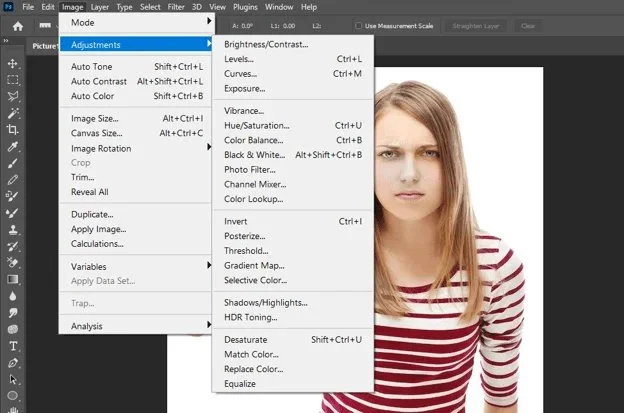Open the File menu
This screenshot has height=413, width=624.
pyautogui.click(x=28, y=7)
